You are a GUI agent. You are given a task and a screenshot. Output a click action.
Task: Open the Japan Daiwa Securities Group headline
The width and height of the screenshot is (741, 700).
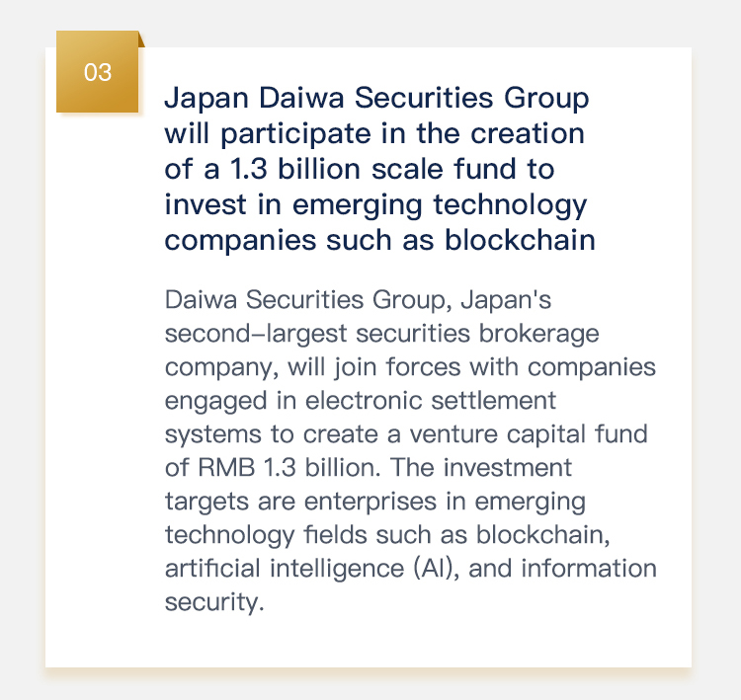[379, 169]
